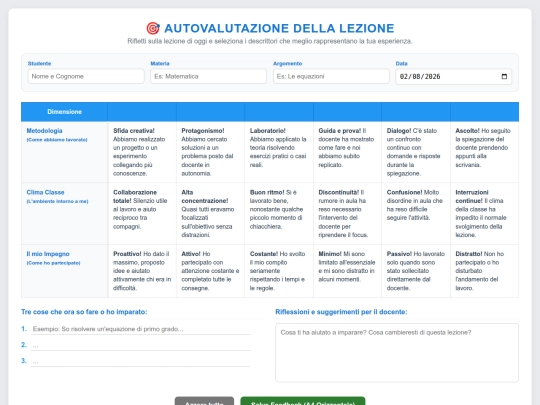Select the 'Proattivo!' descriptor
The width and height of the screenshot is (540, 405).
[x=142, y=271]
